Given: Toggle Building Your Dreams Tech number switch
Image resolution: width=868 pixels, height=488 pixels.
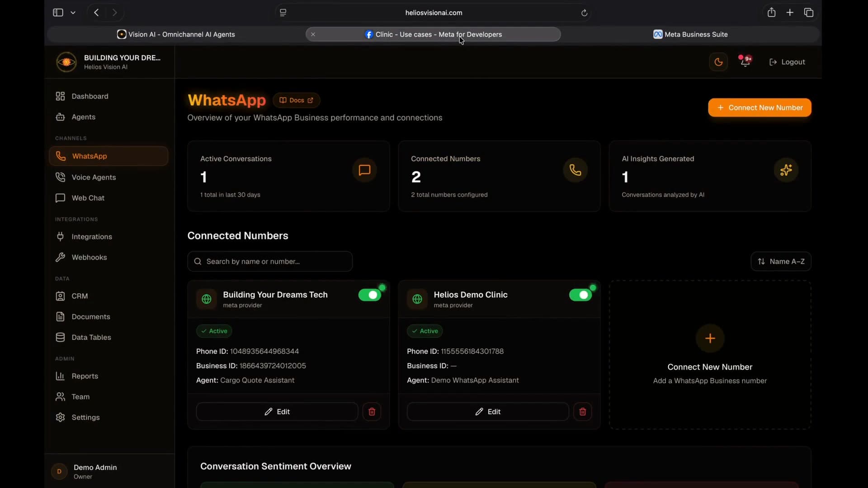Looking at the screenshot, I should pos(370,295).
